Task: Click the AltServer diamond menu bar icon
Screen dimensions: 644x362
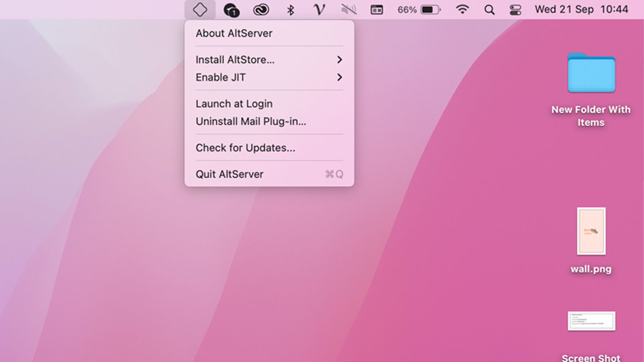Action: pyautogui.click(x=200, y=10)
